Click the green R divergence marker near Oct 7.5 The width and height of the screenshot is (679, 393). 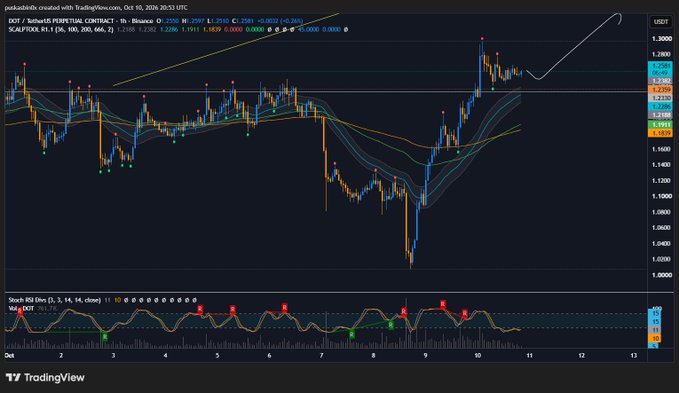click(352, 334)
